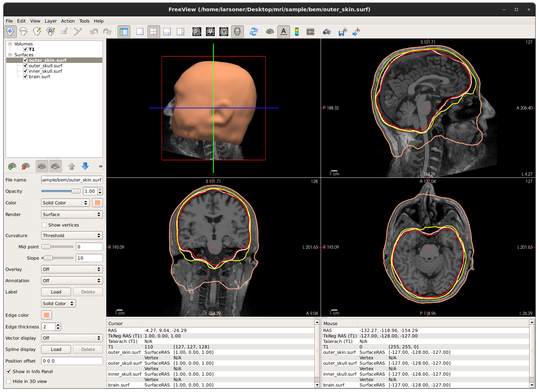Uncheck outer_skin.surf layer visibility

click(25, 60)
